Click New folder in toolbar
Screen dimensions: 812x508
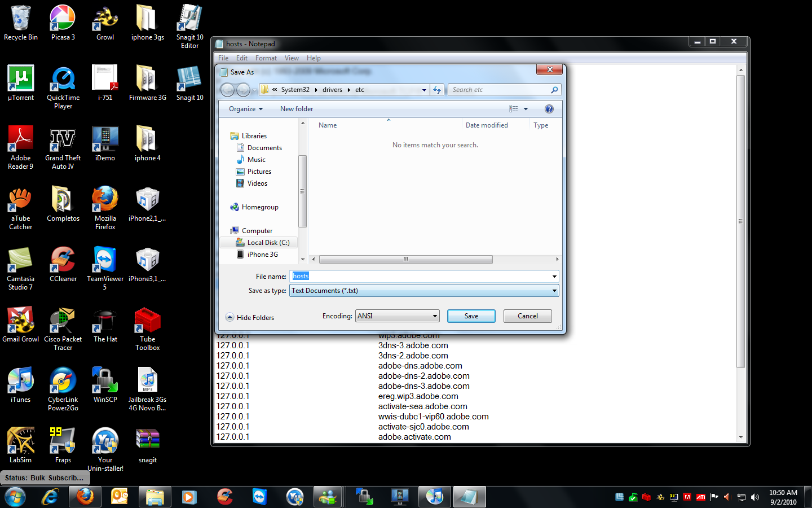coord(297,109)
